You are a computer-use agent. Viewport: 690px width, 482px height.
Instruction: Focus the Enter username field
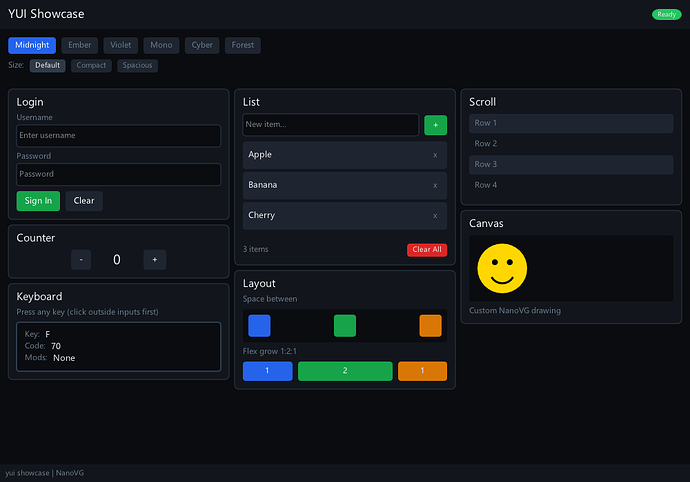coord(118,136)
